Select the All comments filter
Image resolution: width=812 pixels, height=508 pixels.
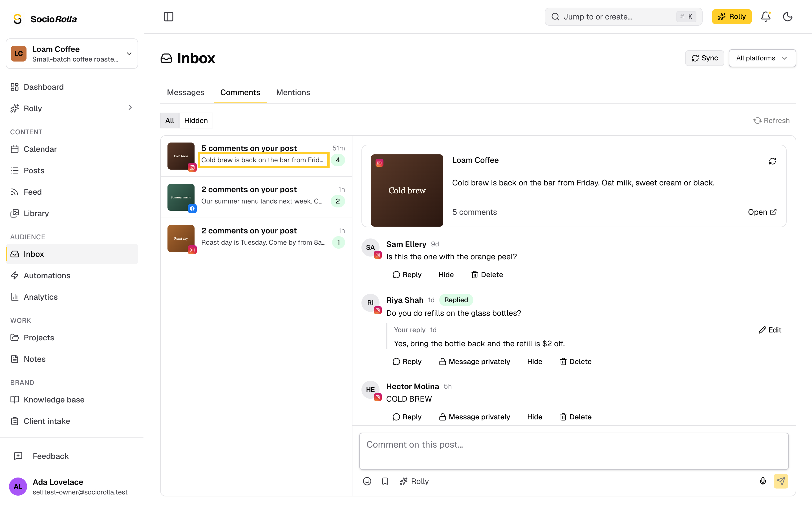click(169, 120)
